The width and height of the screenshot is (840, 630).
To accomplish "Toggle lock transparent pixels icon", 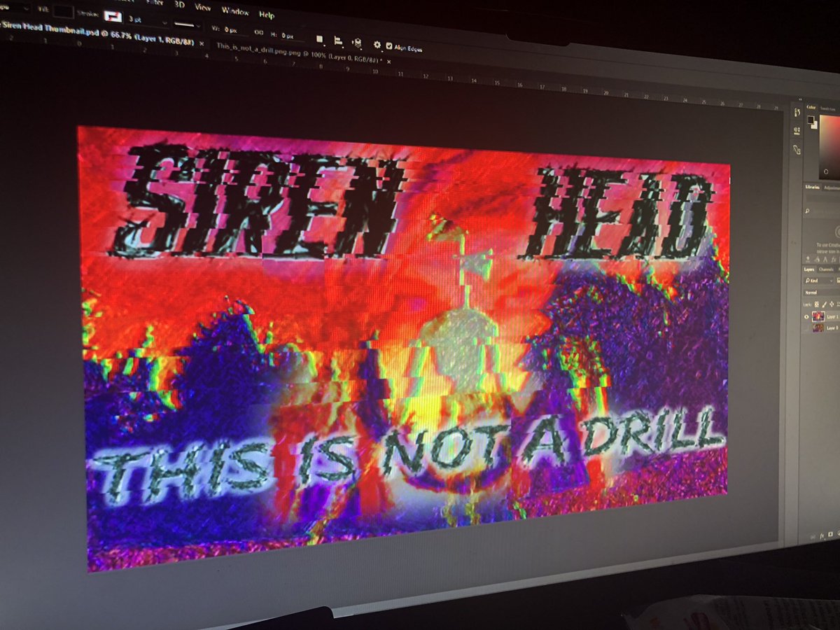I will click(x=817, y=304).
